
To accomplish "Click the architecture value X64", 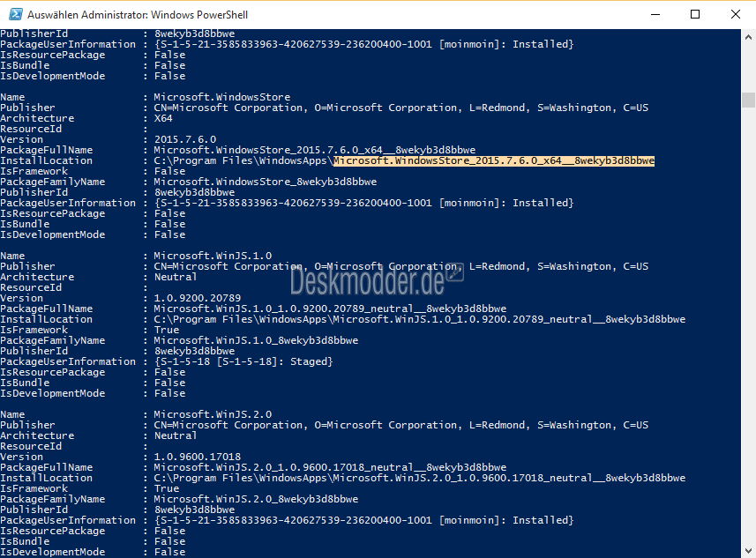I will [163, 118].
